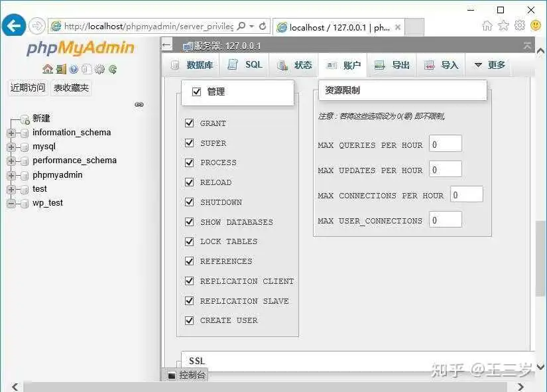Disable the SHUTDOWN privilege
Screen dimensions: 547x392
tap(189, 202)
